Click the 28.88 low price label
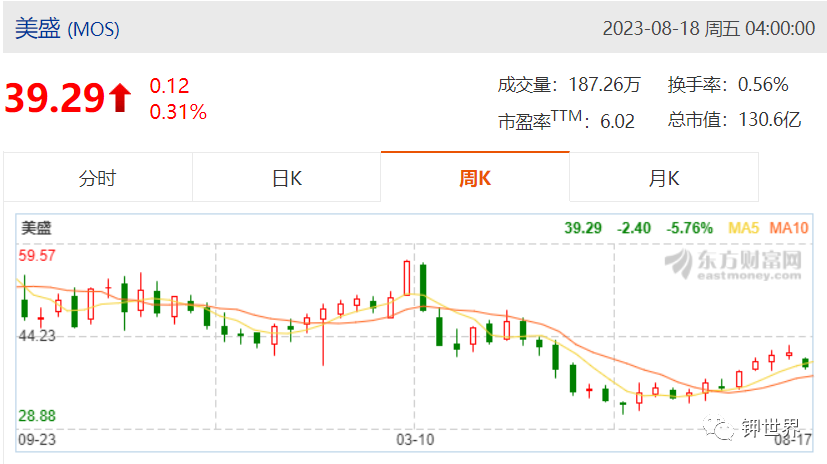 [x=37, y=416]
